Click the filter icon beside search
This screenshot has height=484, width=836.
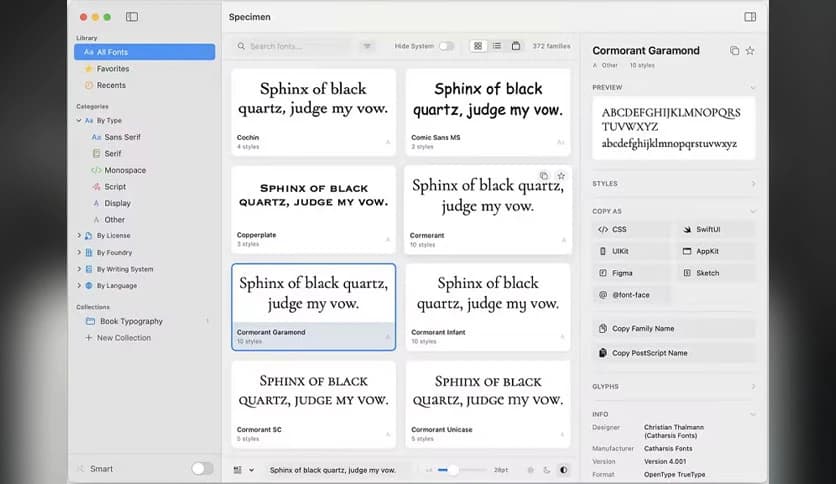(x=367, y=46)
